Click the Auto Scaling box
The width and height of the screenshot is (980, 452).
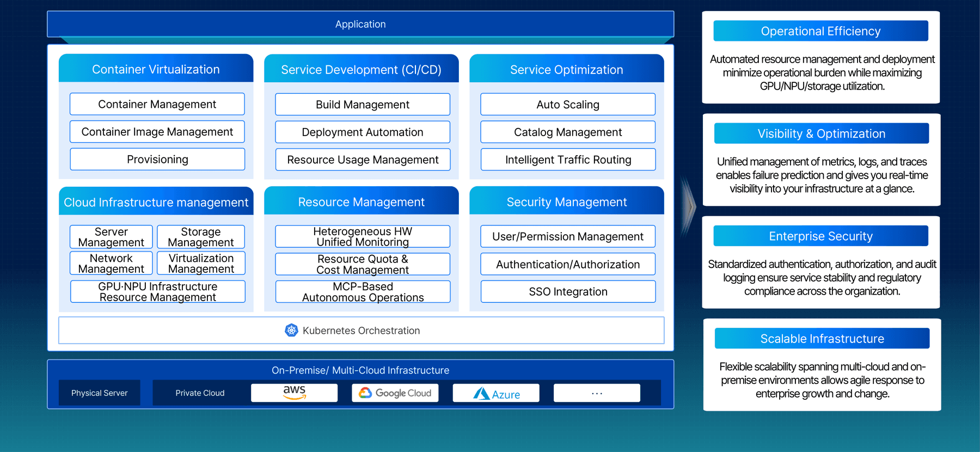[568, 104]
